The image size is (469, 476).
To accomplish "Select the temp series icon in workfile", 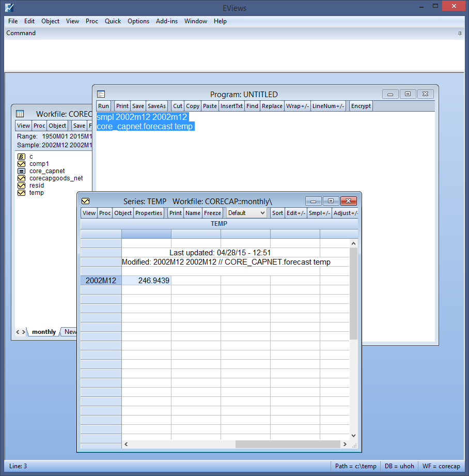I will point(21,193).
